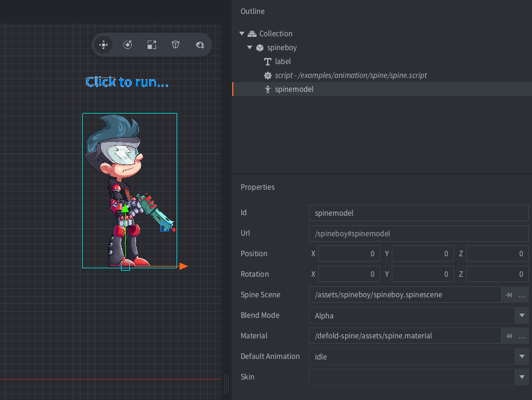Click the Id text field
Viewport: 532px width, 400px height.
point(418,213)
